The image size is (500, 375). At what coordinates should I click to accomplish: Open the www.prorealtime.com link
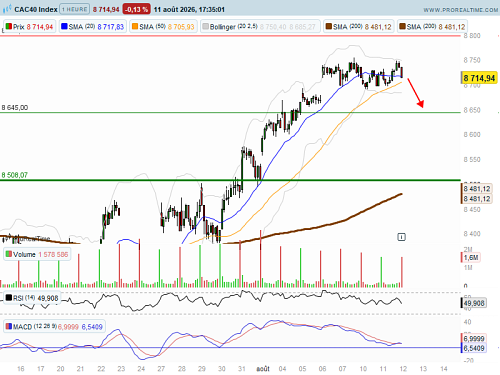[x=461, y=10]
